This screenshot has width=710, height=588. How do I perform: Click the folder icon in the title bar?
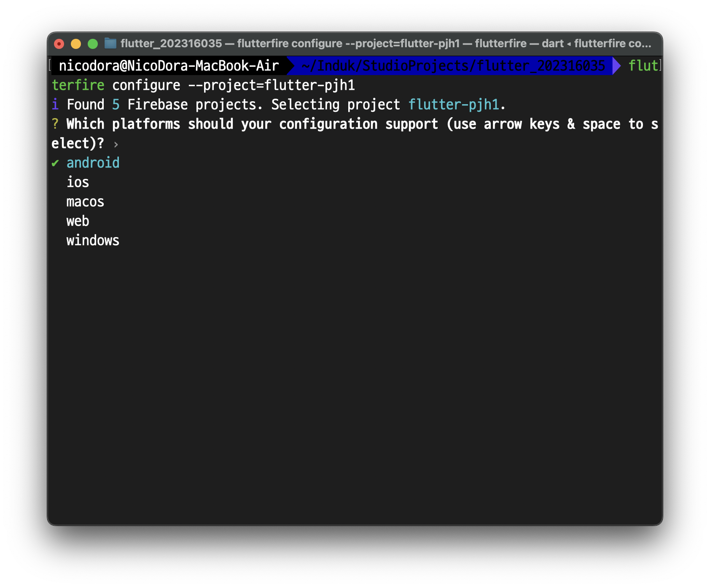tap(110, 43)
